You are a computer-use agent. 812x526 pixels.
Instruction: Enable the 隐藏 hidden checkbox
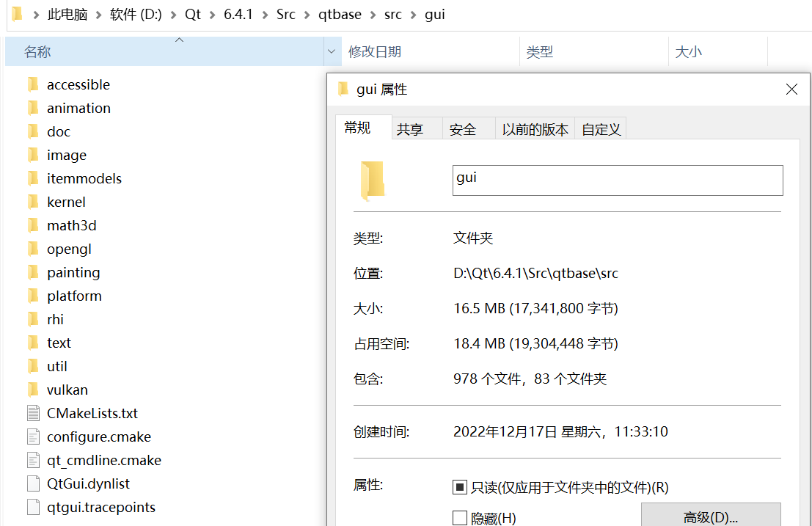click(x=460, y=519)
